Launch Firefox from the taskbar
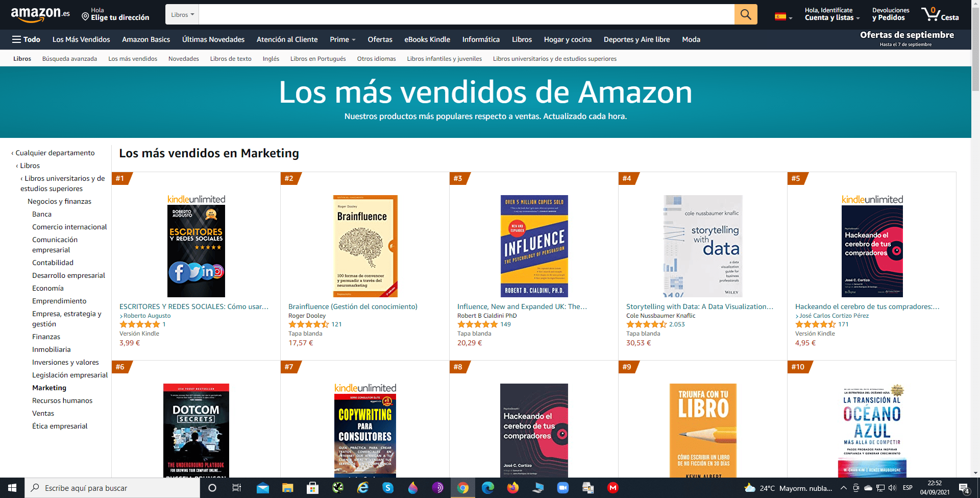The width and height of the screenshot is (980, 498). (x=512, y=488)
